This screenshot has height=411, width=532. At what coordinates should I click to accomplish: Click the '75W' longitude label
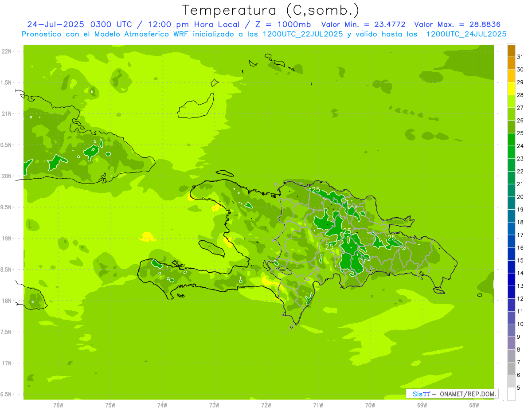[110, 405]
